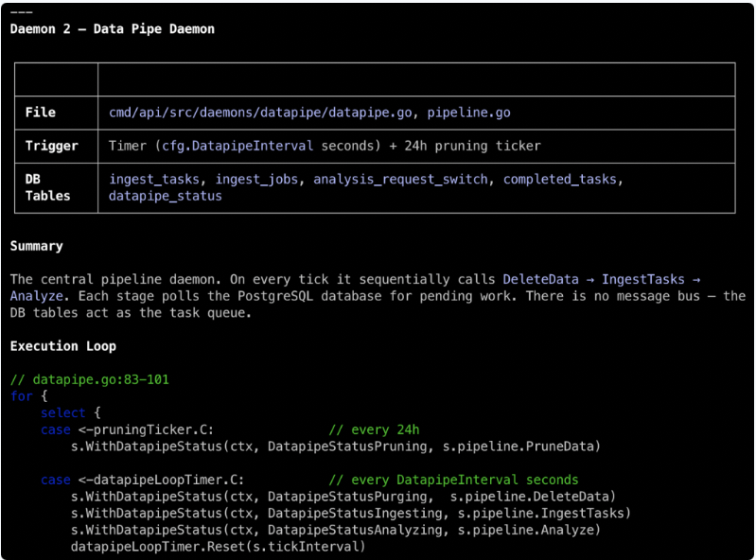The image size is (756, 560).
Task: Click the '// datapipe.go:83-101' code comment
Action: 90,379
